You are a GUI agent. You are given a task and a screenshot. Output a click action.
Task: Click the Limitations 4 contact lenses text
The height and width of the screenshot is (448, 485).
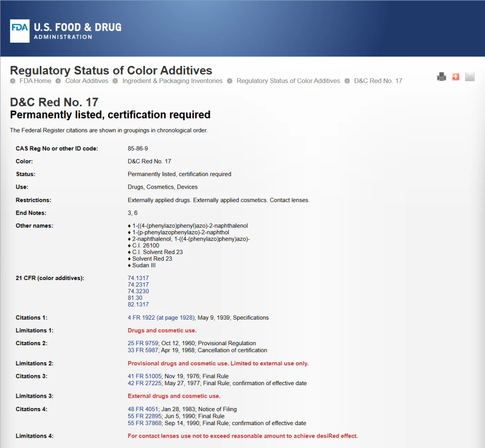pos(243,436)
